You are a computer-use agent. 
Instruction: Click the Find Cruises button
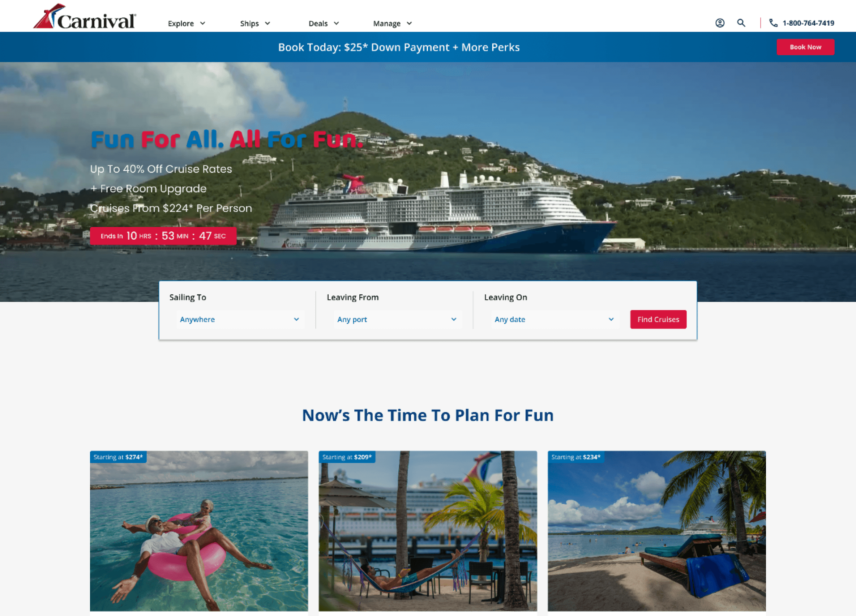[658, 319]
